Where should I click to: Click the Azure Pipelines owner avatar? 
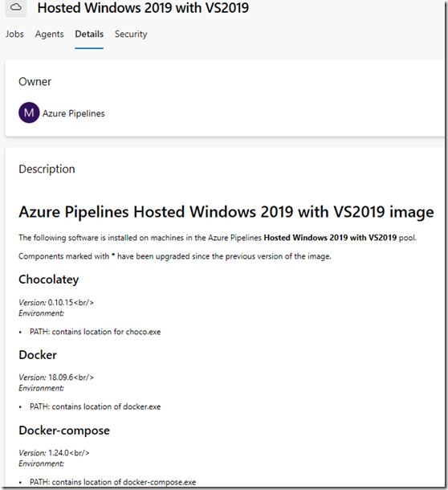pyautogui.click(x=29, y=112)
